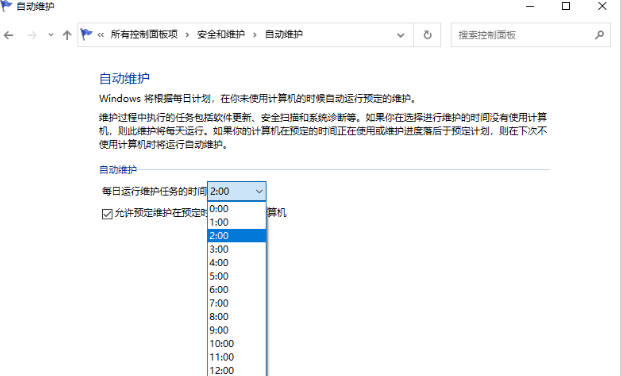Open recent locations chevron beside forward arrow

pyautogui.click(x=51, y=35)
